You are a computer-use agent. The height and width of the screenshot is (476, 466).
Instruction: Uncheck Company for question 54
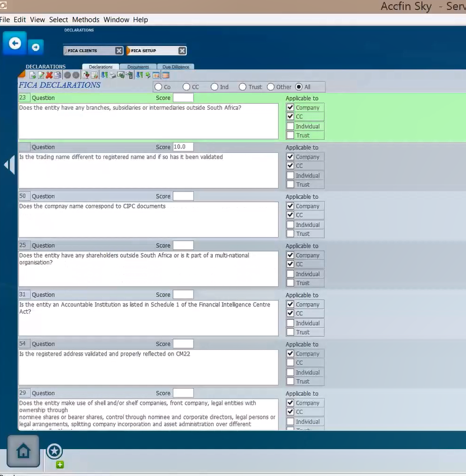290,353
